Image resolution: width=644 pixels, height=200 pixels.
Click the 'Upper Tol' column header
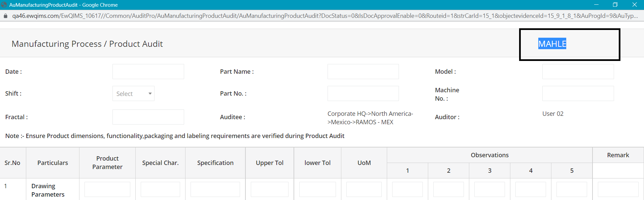pyautogui.click(x=270, y=163)
